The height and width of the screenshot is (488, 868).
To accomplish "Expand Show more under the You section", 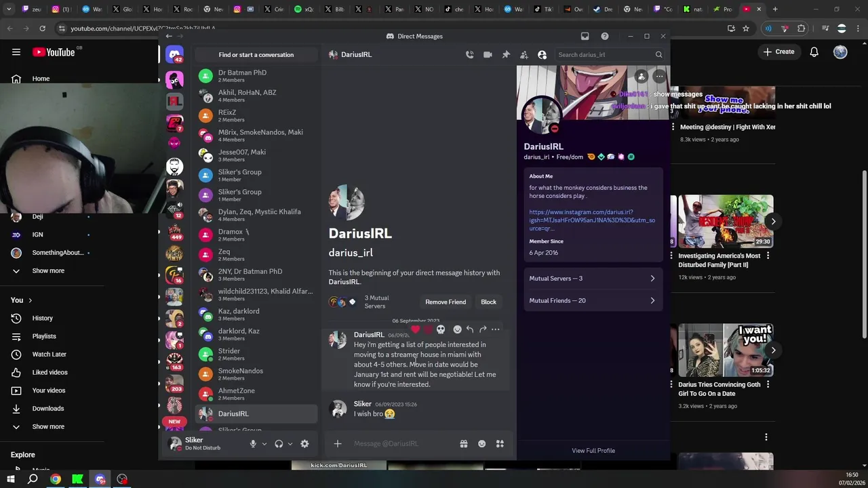I will [47, 427].
